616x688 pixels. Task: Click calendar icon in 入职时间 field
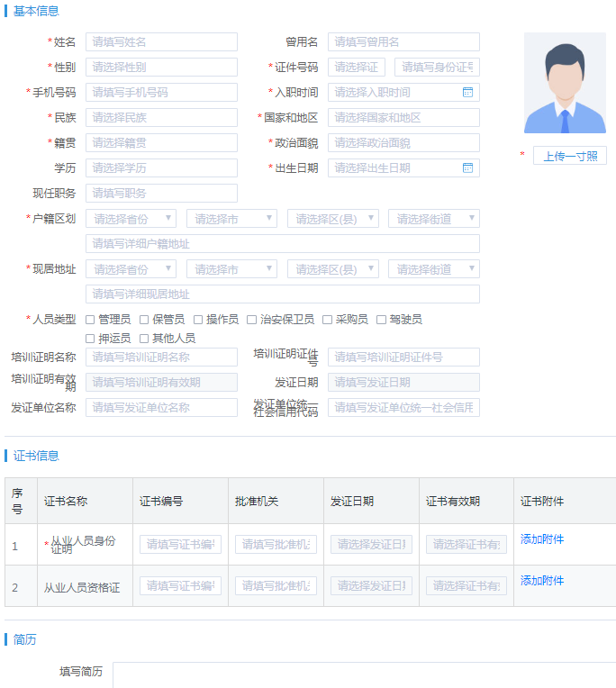point(467,92)
